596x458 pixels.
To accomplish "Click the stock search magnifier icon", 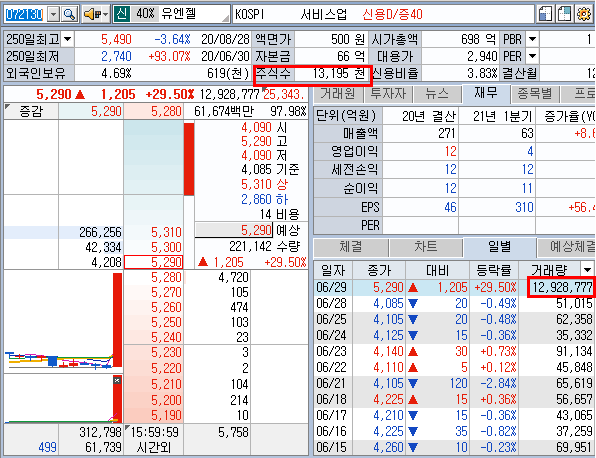I will pyautogui.click(x=69, y=14).
